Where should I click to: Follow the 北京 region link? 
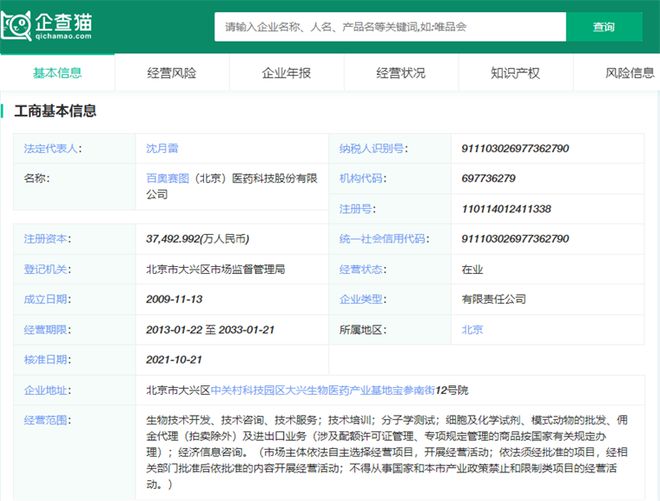pos(472,330)
